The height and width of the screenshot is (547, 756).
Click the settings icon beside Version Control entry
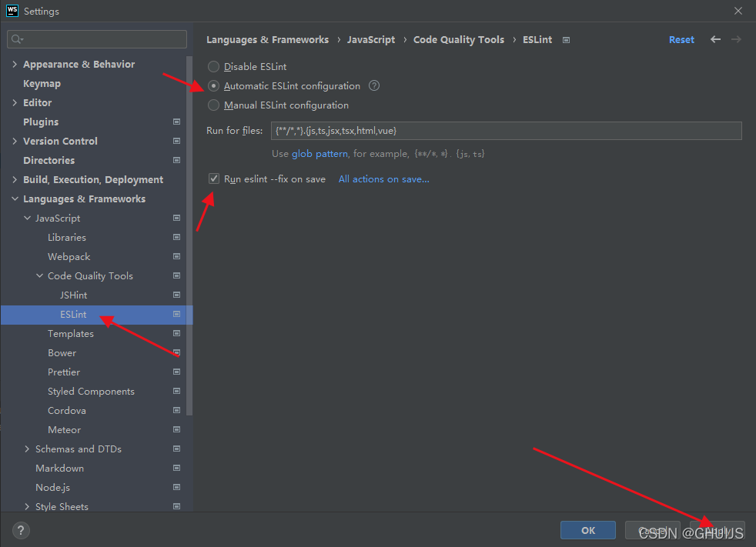[176, 141]
